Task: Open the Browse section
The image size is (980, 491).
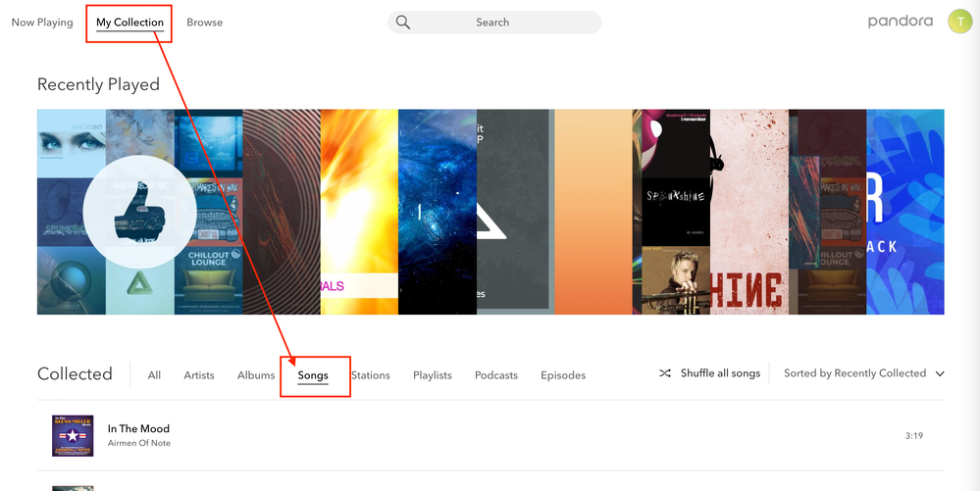Action: point(204,23)
